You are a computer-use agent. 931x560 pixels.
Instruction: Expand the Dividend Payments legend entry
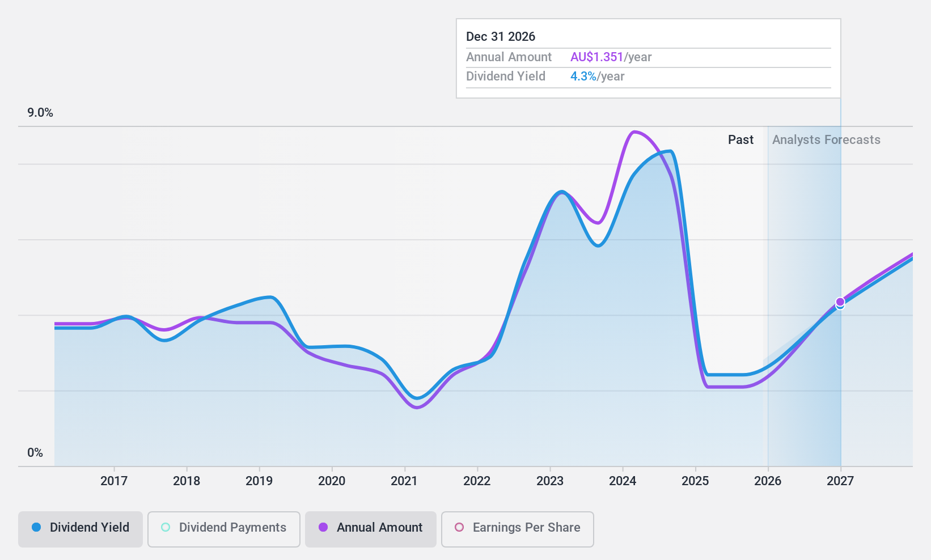[223, 528]
